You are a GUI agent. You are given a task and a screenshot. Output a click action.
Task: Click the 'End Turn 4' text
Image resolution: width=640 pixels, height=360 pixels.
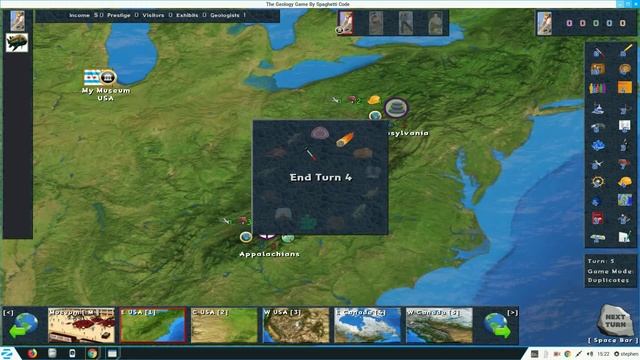tap(321, 177)
